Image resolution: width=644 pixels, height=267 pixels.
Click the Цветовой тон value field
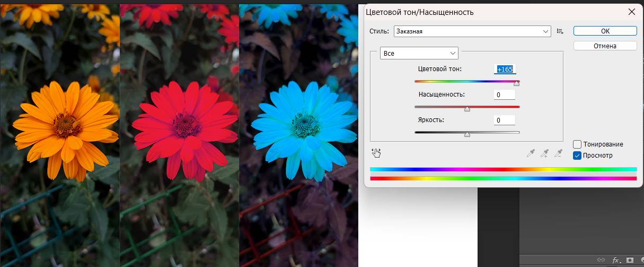pyautogui.click(x=505, y=70)
